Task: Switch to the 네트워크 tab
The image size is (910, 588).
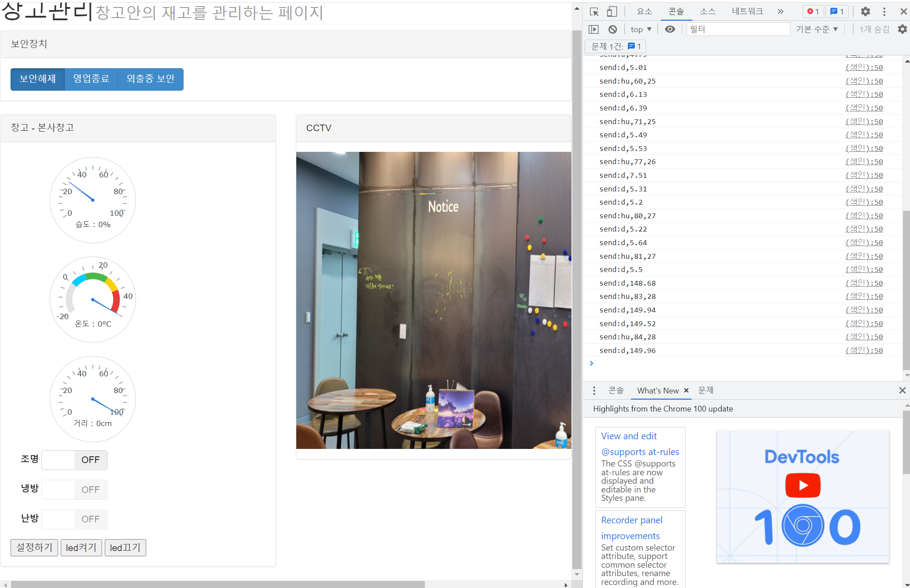Action: click(x=747, y=12)
